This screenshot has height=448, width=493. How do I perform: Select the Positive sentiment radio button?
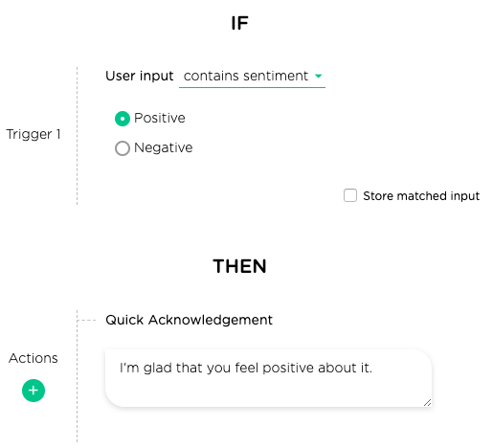(123, 119)
